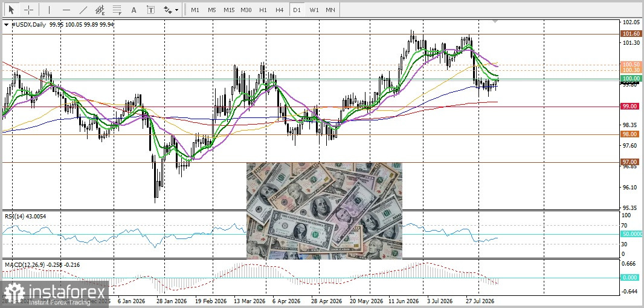The width and height of the screenshot is (644, 308).
Task: Switch chart to M15 timeframe
Action: (x=229, y=10)
